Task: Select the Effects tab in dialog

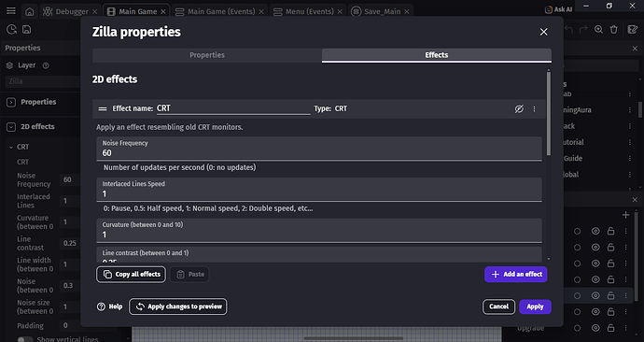Action: tap(437, 55)
